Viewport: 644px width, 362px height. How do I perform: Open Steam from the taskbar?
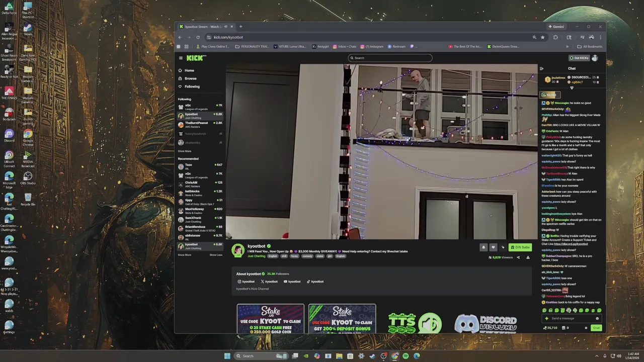click(x=372, y=356)
